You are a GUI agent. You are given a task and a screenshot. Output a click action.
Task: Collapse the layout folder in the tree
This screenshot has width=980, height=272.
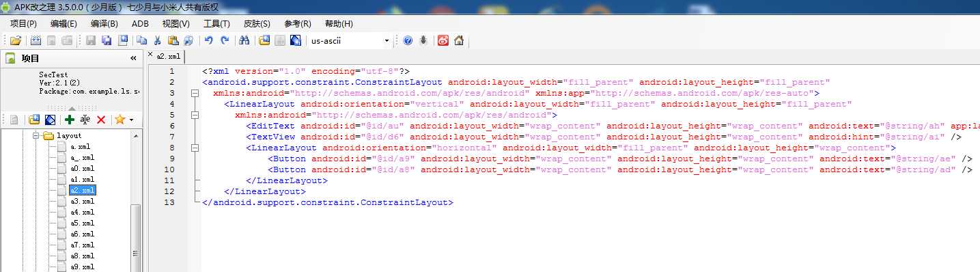click(37, 136)
